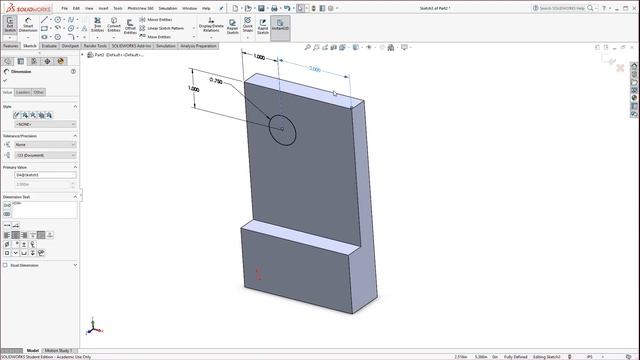Click the Primary Value name field
This screenshot has width=640, height=360.
(45, 175)
